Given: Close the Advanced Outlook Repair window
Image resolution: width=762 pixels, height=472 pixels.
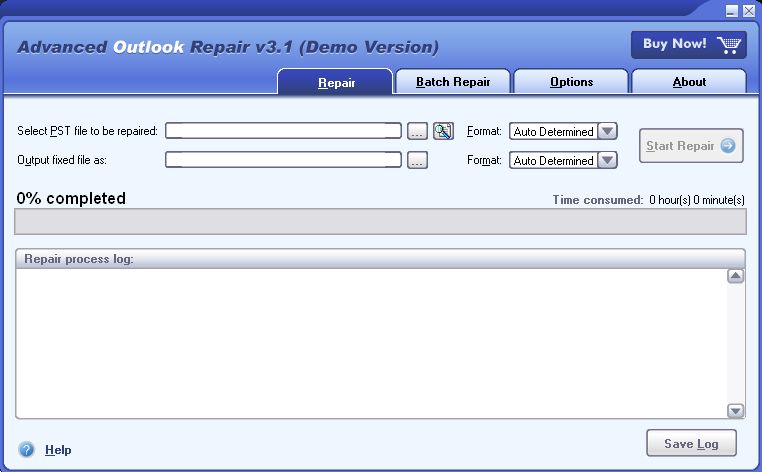Looking at the screenshot, I should pos(749,11).
